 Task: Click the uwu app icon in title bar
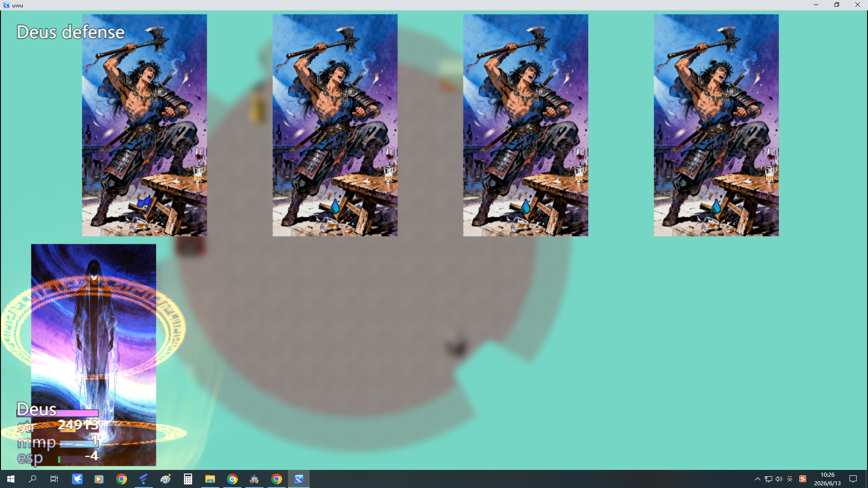(6, 5)
